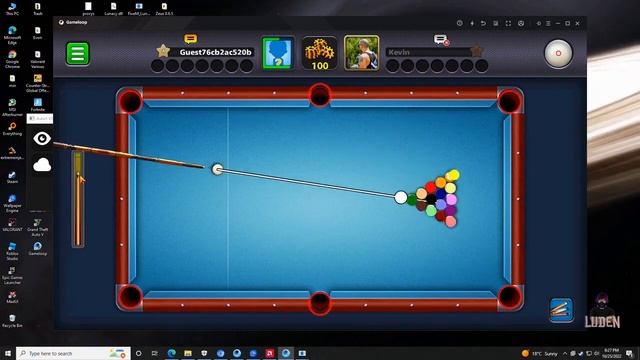Open the cue ball spin control
640x360 pixels.
click(x=558, y=53)
